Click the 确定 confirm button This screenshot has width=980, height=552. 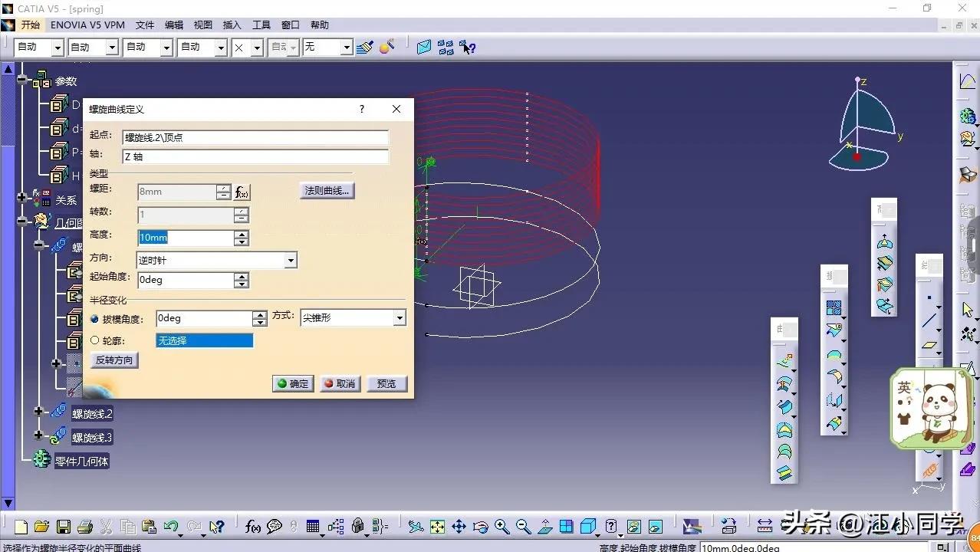tap(293, 383)
